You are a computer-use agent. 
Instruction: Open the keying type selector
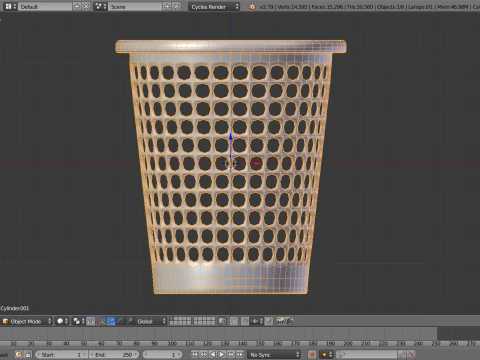[x=326, y=354]
